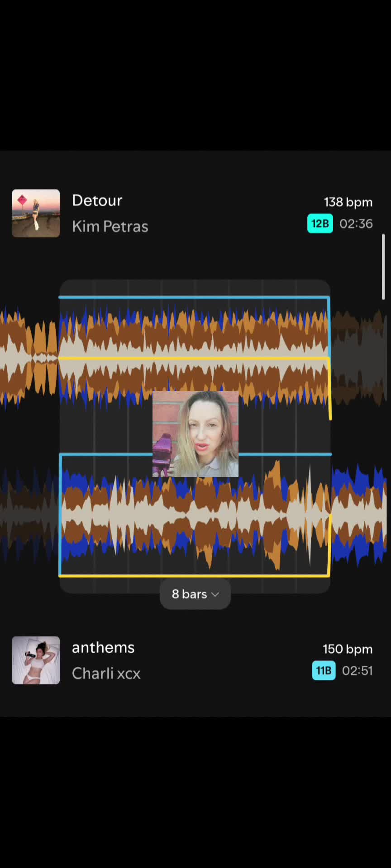Tap the 138 bpm value
The width and height of the screenshot is (391, 868).
tap(348, 202)
